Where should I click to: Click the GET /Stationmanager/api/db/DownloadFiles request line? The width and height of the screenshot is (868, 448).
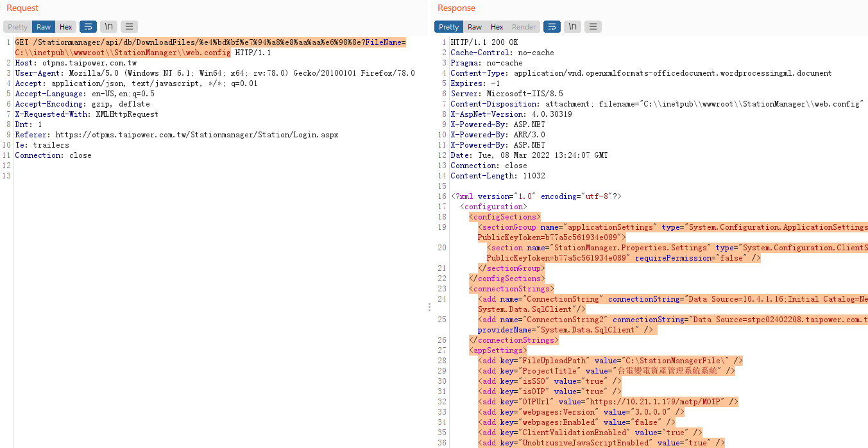[x=210, y=42]
